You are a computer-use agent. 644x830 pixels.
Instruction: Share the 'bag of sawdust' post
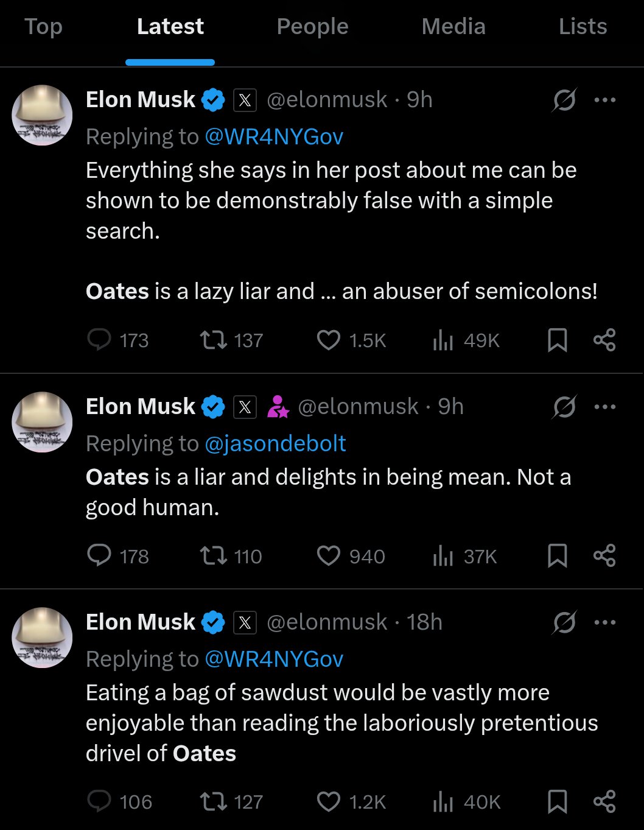click(604, 801)
